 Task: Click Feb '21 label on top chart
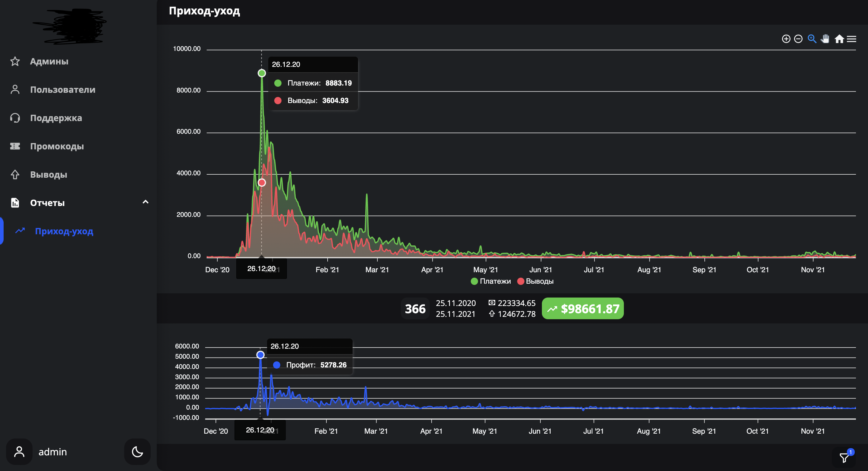tap(327, 270)
